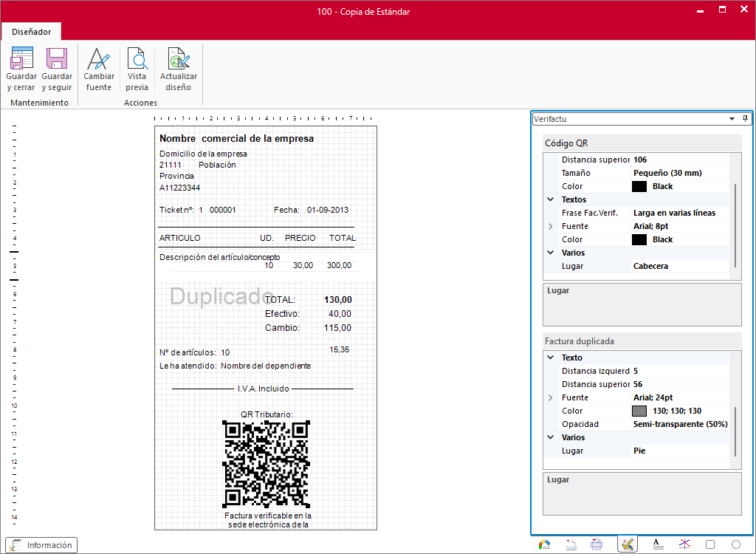756x554 pixels.
Task: Select the 'Efectivo:' label
Action: [x=283, y=314]
